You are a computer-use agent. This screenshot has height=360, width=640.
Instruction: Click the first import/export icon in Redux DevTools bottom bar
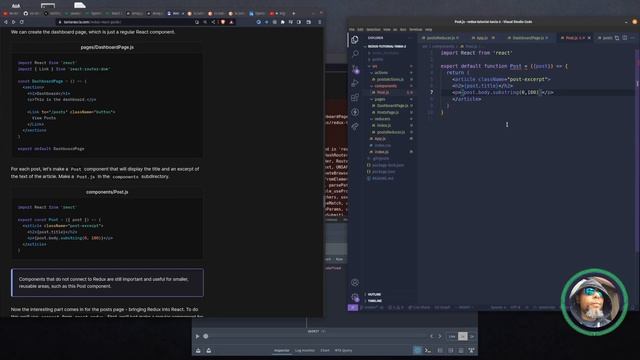tap(198, 350)
